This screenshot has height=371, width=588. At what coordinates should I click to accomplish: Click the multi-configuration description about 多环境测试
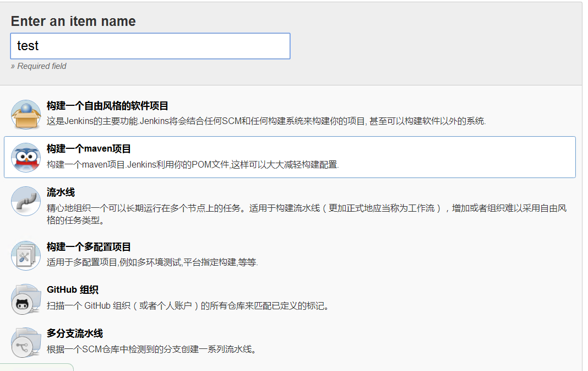pyautogui.click(x=152, y=262)
